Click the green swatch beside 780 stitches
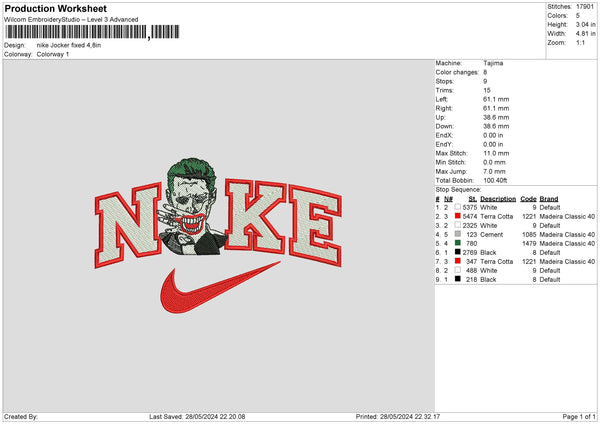The height and width of the screenshot is (424, 600). 458,243
